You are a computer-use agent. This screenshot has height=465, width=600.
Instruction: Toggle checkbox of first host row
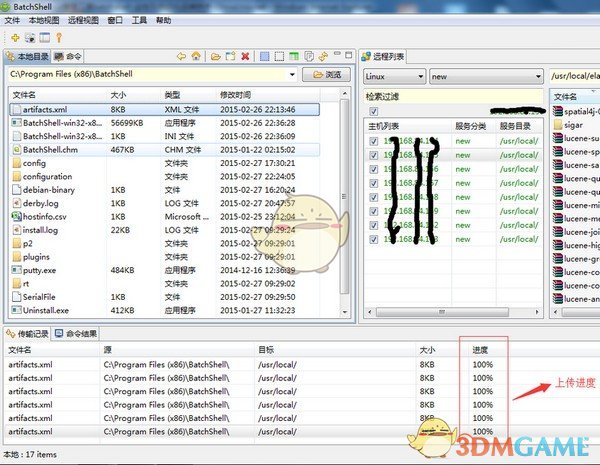[373, 141]
